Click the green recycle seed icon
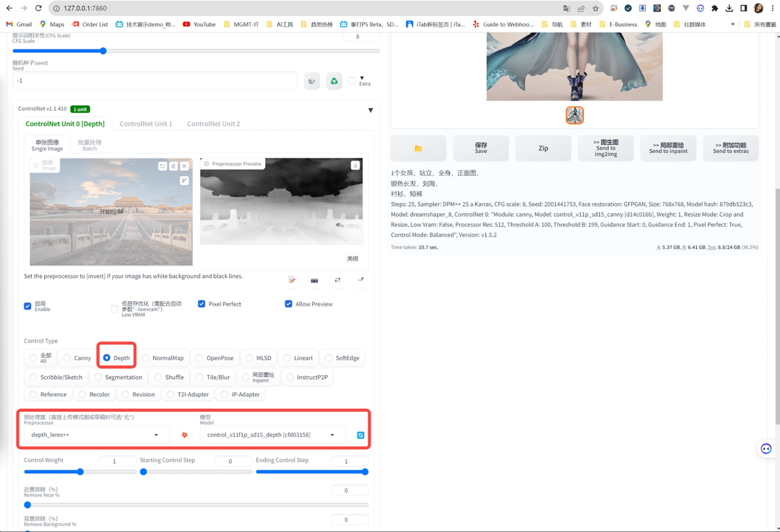This screenshot has height=532, width=780. pos(334,81)
